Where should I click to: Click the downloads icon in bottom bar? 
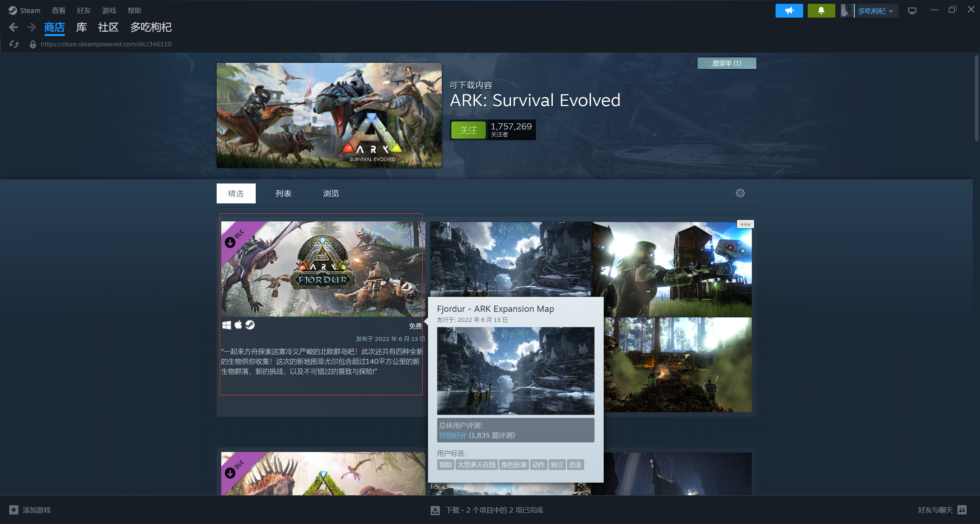(x=435, y=510)
